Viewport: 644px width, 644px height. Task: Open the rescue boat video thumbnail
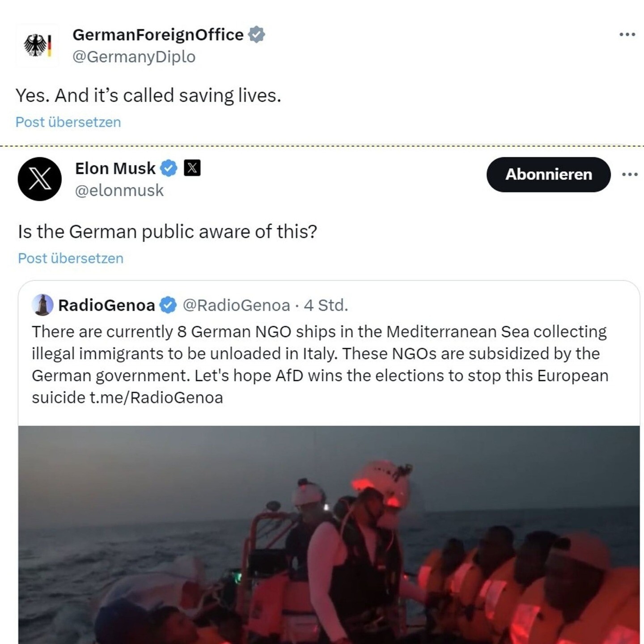click(x=329, y=535)
